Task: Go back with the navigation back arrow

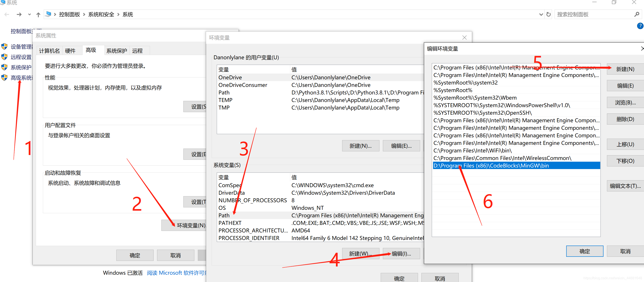Action: [7, 14]
